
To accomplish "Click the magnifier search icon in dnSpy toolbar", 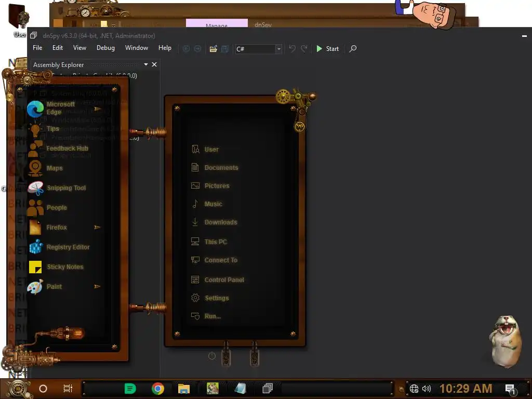I will (353, 48).
